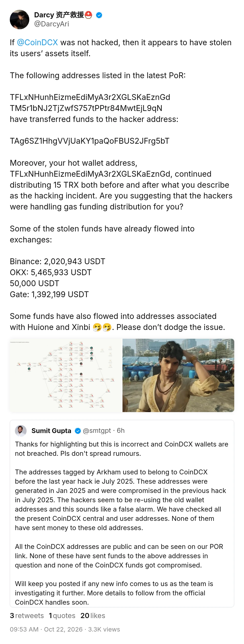244x644 pixels.
Task: Open the @CoinDCX mention link
Action: 37,43
